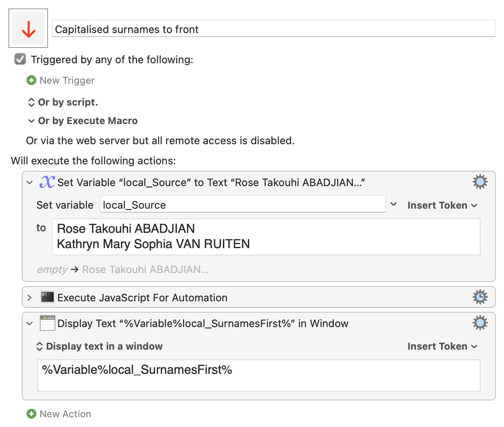Open gear menu for Execute JavaScript action
Screen dimensions: 504x427
click(480, 297)
